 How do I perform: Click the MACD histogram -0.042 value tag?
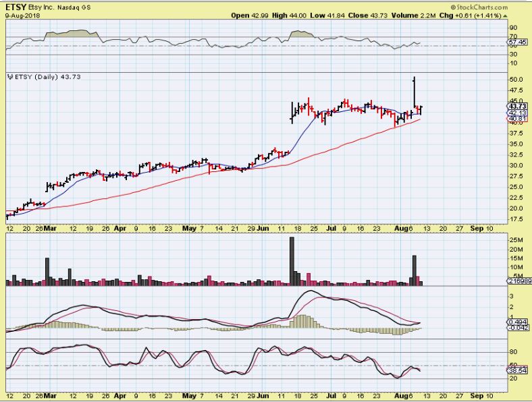coord(517,328)
